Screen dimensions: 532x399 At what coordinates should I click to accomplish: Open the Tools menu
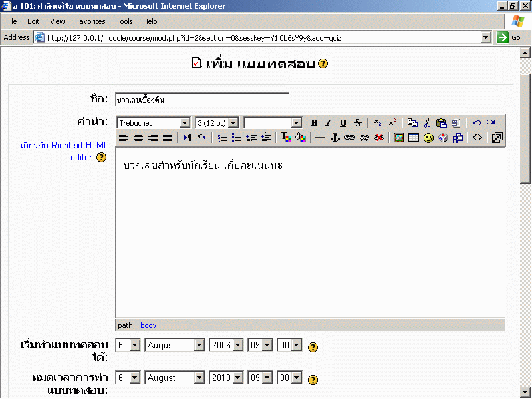(124, 21)
